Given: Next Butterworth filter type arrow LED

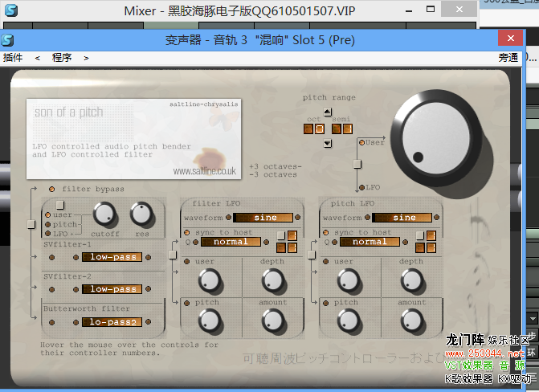Looking at the screenshot, I should [x=148, y=322].
